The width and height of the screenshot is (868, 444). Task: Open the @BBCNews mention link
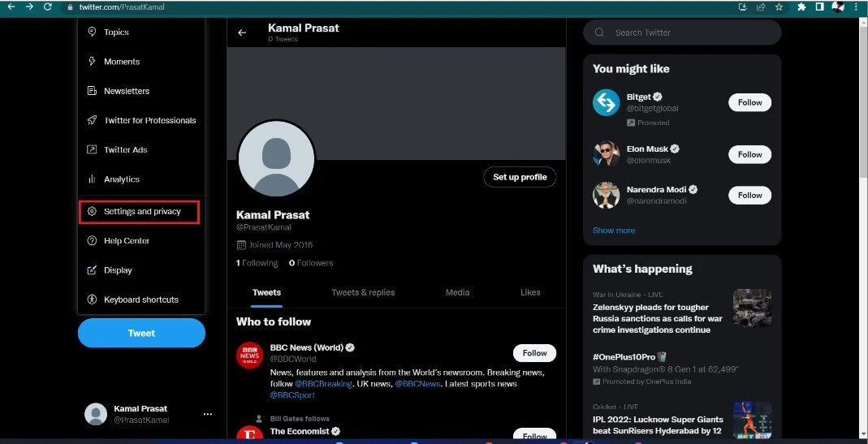tap(418, 384)
